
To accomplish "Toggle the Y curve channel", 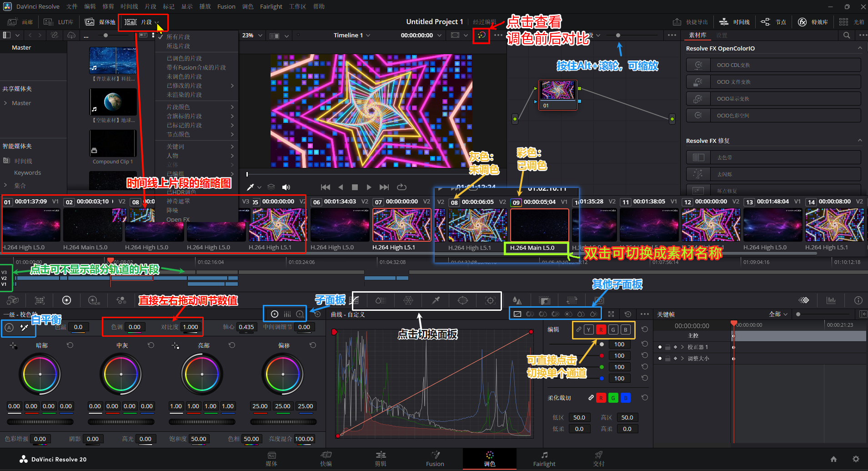I will coord(589,329).
